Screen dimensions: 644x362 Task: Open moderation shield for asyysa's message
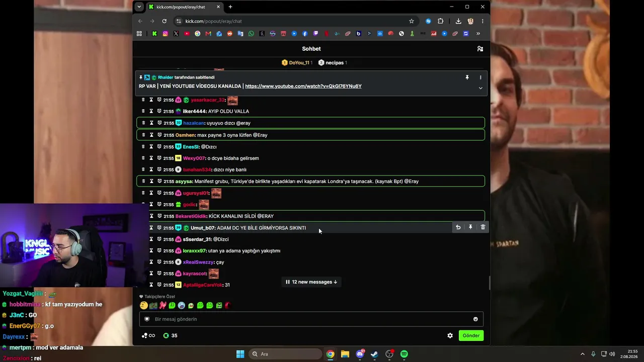click(159, 181)
